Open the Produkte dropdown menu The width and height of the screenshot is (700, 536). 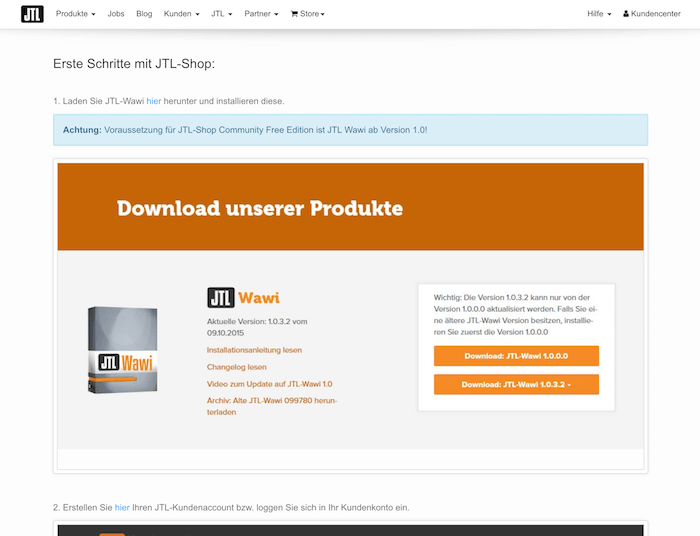point(75,14)
